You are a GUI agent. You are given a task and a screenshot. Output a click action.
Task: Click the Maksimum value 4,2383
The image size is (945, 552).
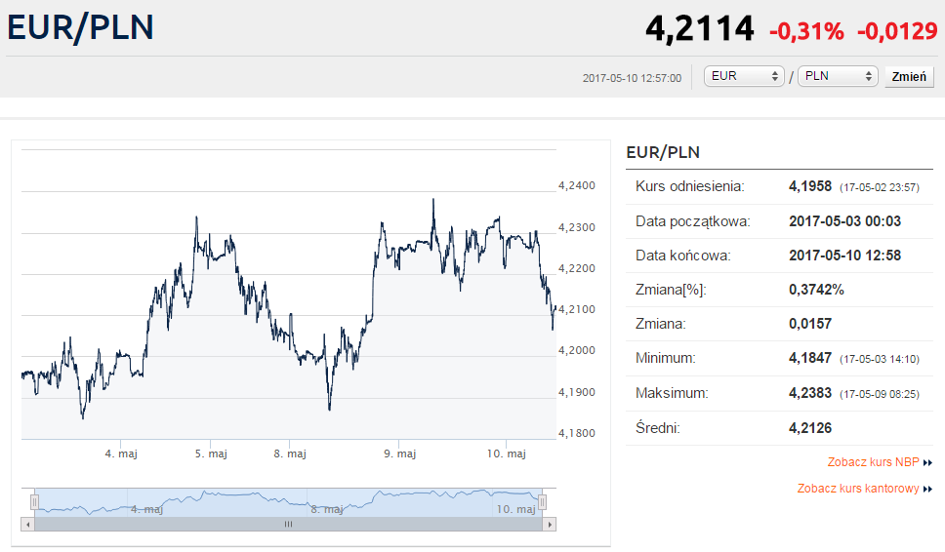[810, 394]
